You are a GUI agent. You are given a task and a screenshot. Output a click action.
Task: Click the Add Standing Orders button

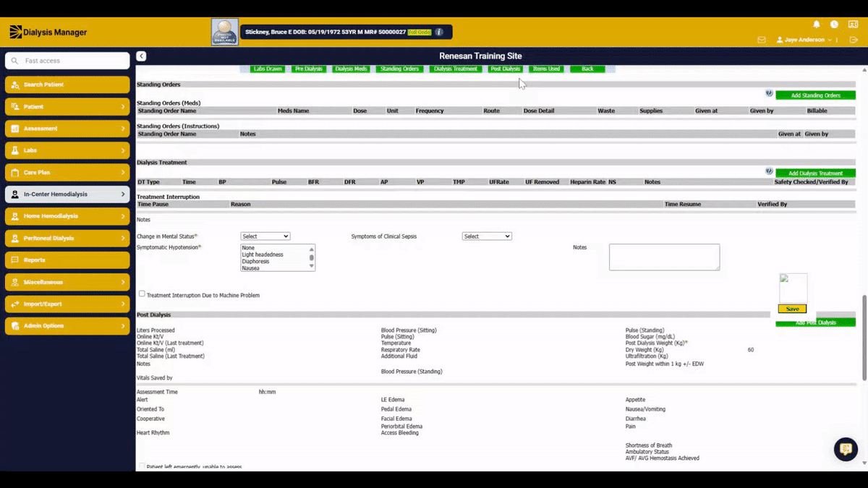click(x=815, y=95)
